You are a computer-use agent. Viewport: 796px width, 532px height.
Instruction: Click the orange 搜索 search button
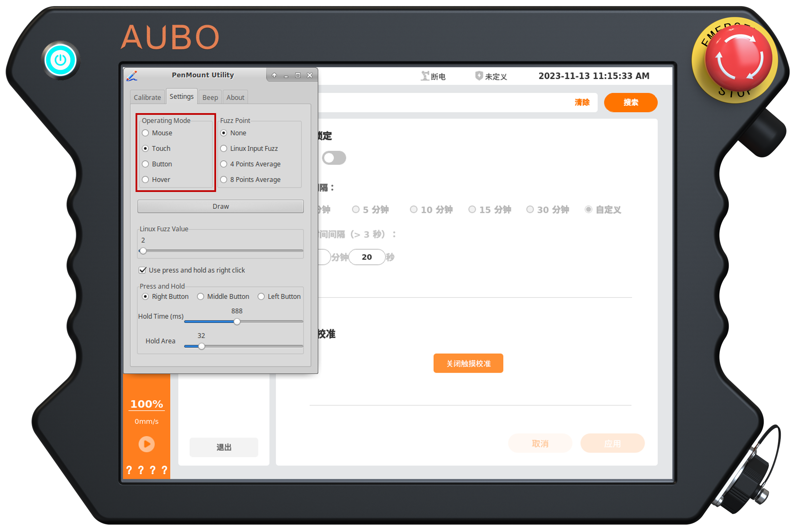tap(631, 102)
